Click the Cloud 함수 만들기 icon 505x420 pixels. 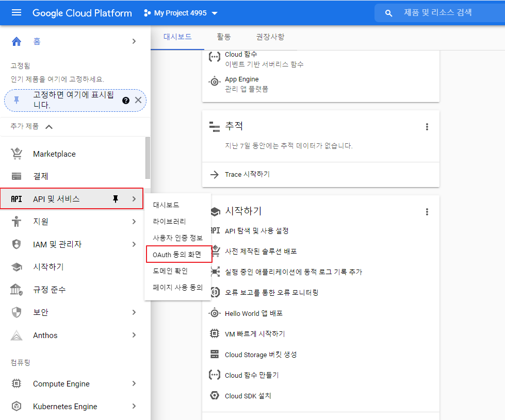[215, 375]
